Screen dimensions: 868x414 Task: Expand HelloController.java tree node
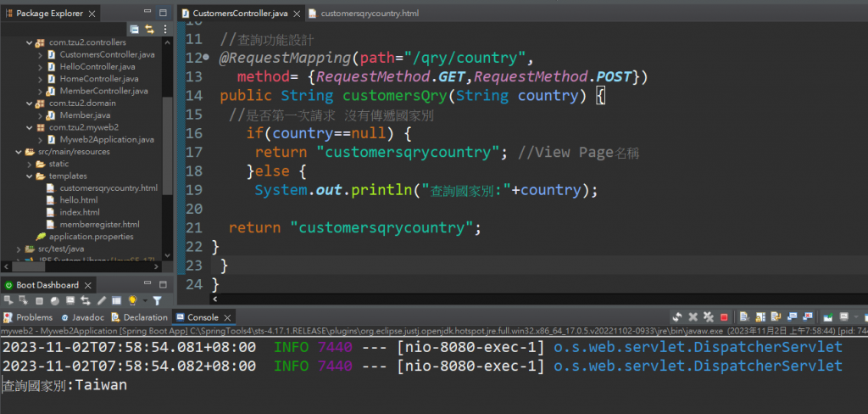[x=41, y=67]
